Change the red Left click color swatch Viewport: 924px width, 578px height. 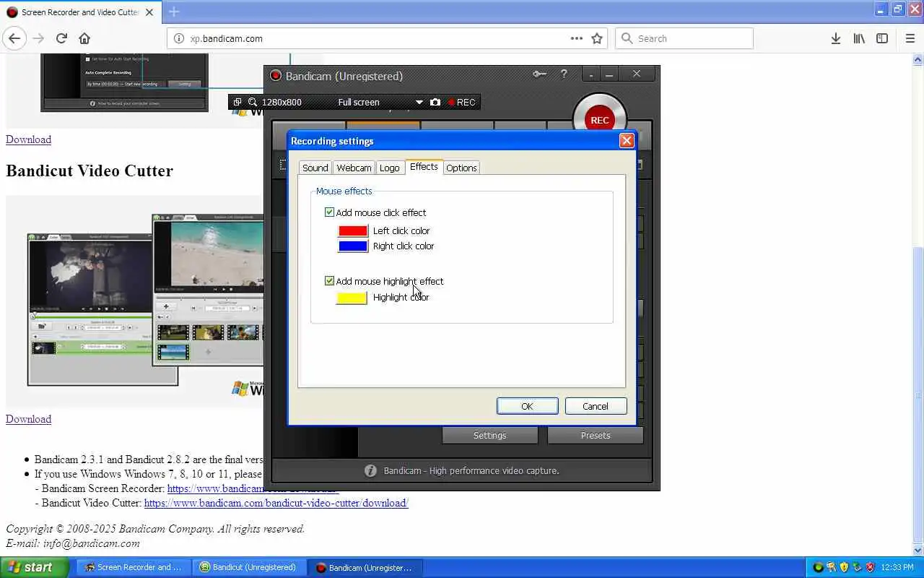coord(353,230)
